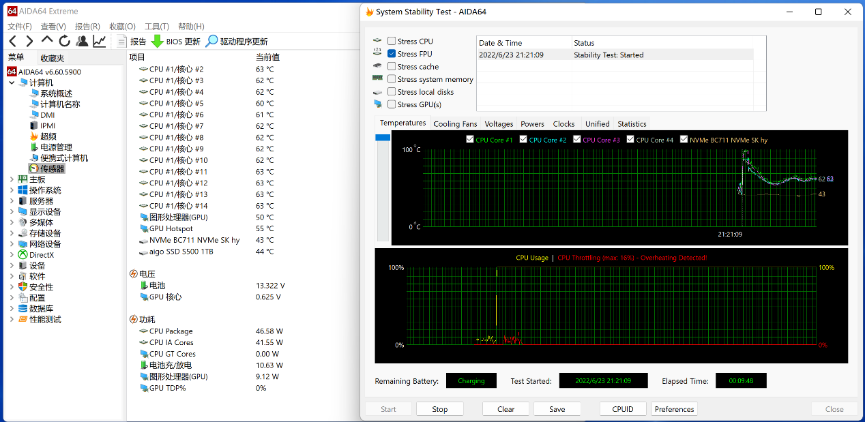The width and height of the screenshot is (865, 422).
Task: Select the IPMI tree item
Action: (47, 126)
